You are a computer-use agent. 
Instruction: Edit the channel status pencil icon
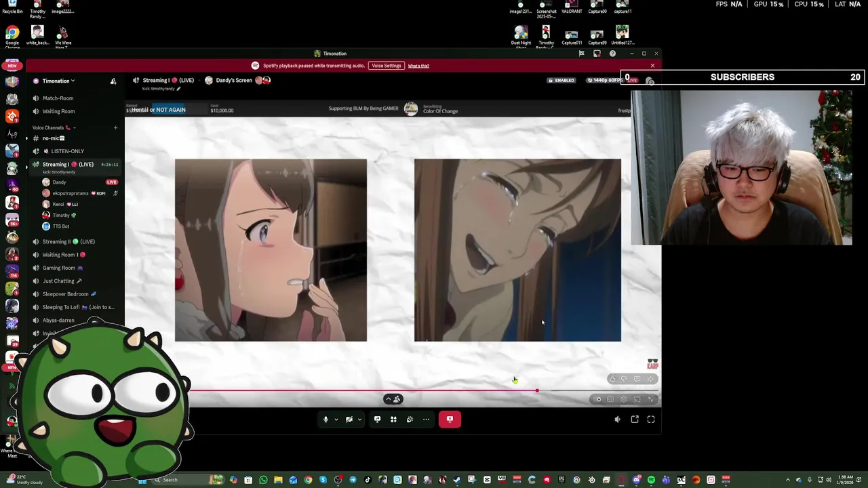pyautogui.click(x=178, y=89)
